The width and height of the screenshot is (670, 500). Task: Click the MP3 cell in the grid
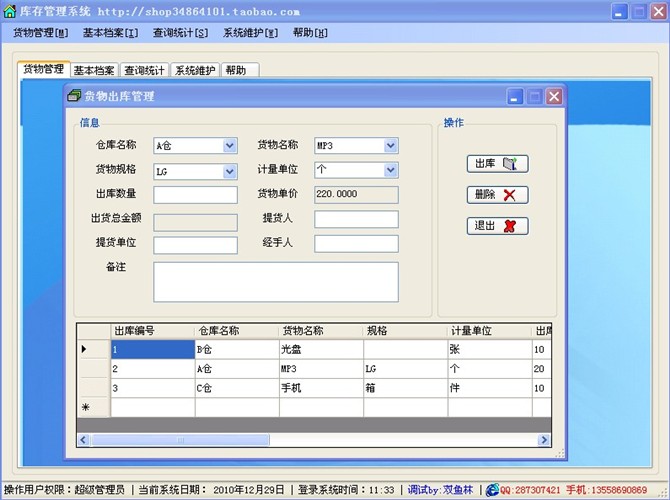(x=321, y=368)
